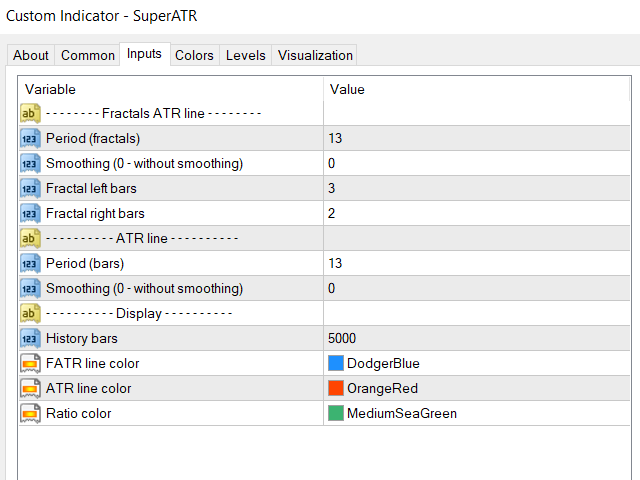This screenshot has width=640, height=480.
Task: Select the Fractal left bars label
Action: click(x=91, y=189)
